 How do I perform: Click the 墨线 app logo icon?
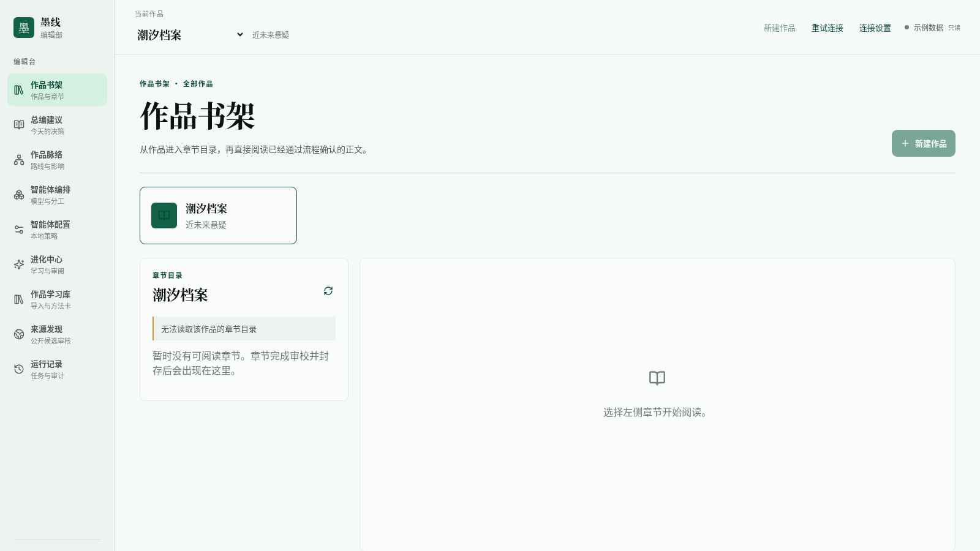24,28
